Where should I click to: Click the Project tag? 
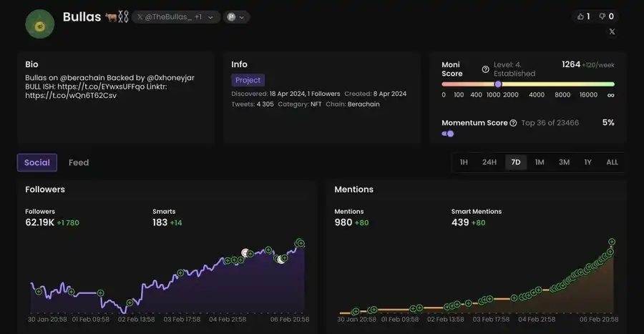pos(248,80)
